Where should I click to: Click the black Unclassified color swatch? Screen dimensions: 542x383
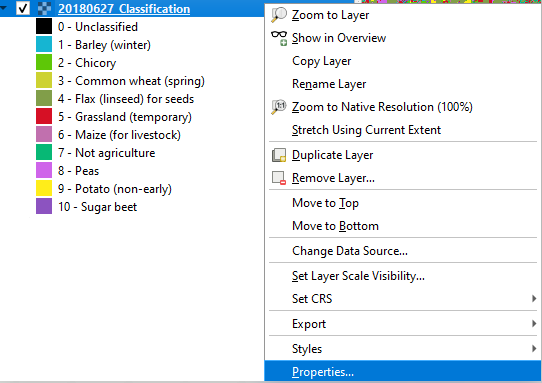point(44,27)
